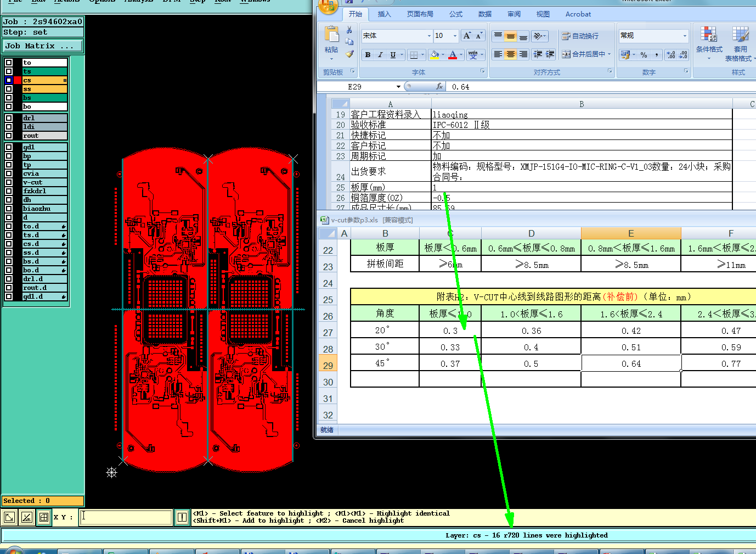Click the snap grid icon in bottom toolbar
Viewport: 756px width, 554px height.
coord(44,517)
